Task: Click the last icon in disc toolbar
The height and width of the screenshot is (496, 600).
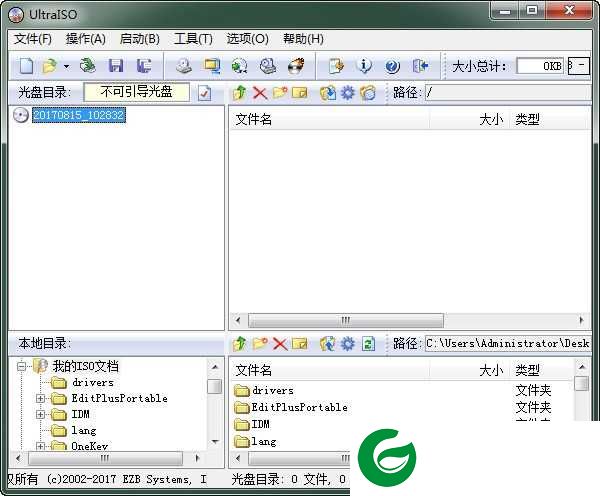Action: (x=368, y=93)
